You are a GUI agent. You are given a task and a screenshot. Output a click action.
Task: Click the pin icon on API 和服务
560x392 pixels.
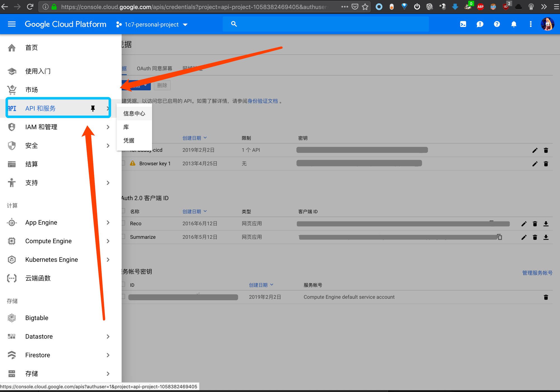click(x=93, y=109)
